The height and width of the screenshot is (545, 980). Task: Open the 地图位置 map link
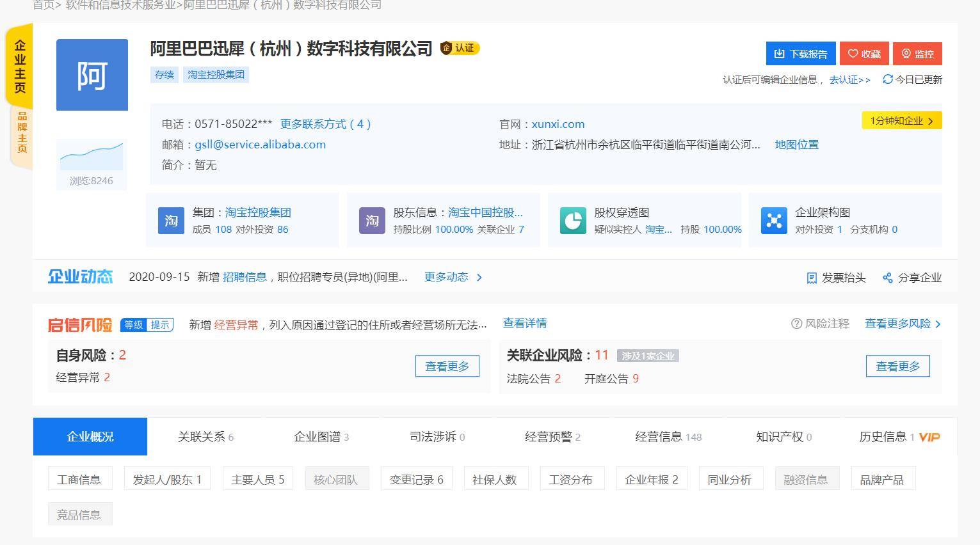pyautogui.click(x=797, y=145)
